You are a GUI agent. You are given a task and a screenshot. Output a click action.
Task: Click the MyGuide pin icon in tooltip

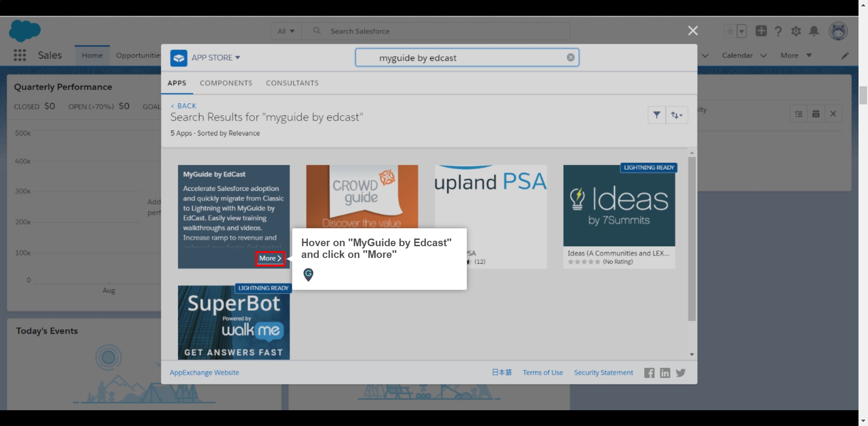tap(308, 274)
